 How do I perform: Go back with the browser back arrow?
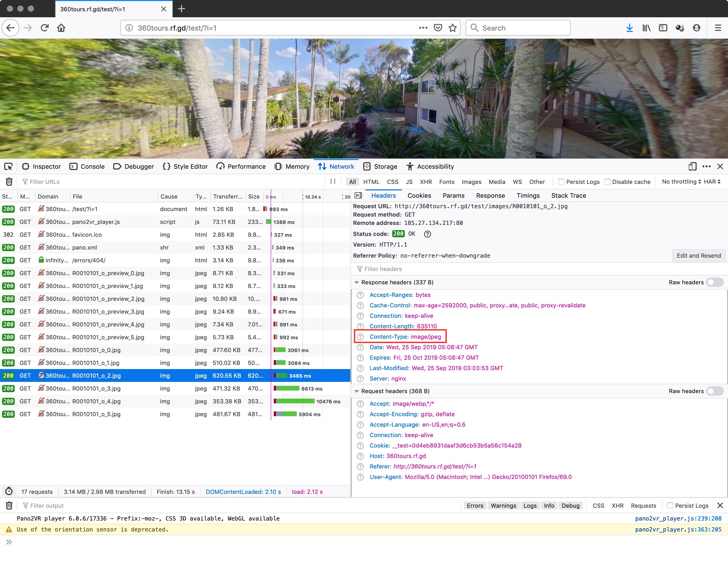click(x=10, y=28)
